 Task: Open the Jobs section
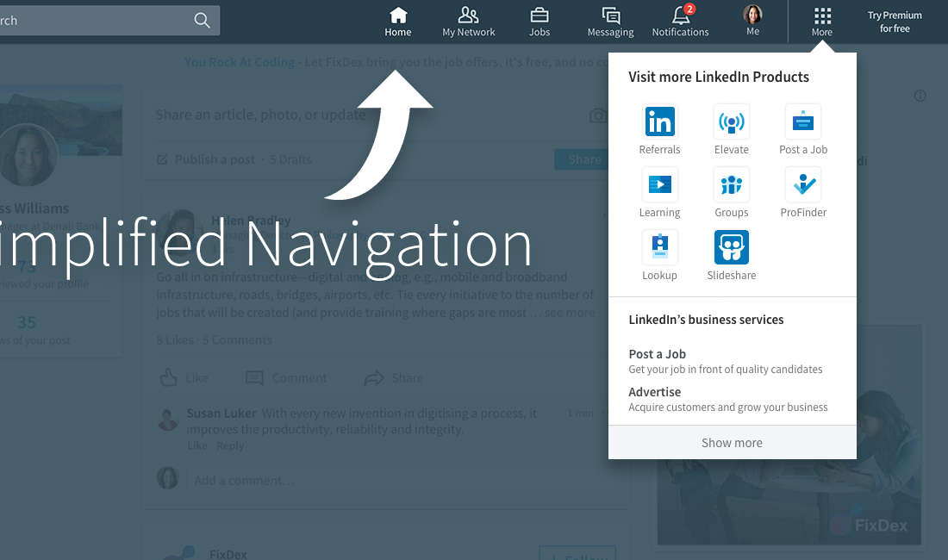[x=539, y=22]
